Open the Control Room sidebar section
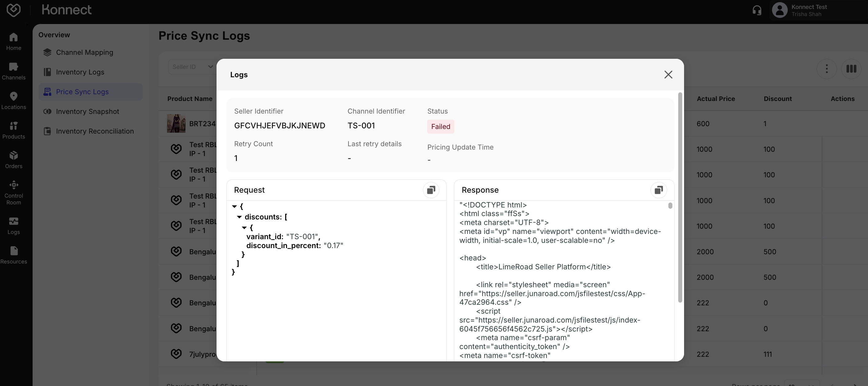868x386 pixels. coord(14,193)
